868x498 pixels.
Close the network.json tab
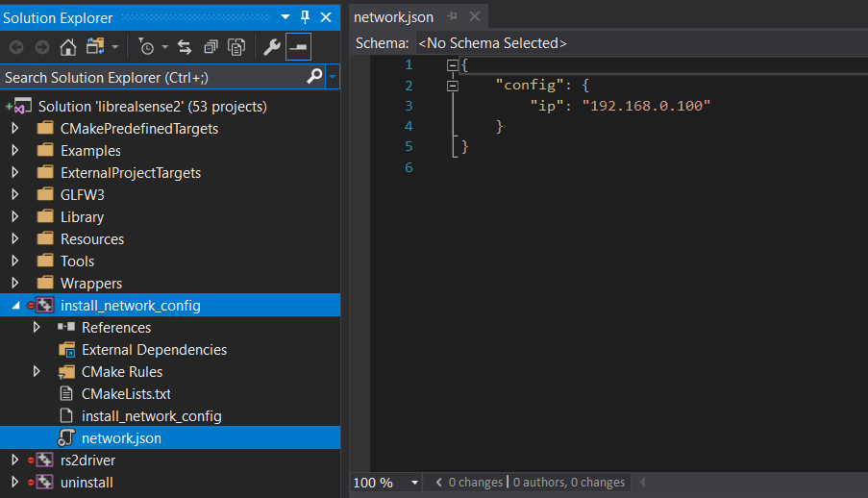click(475, 16)
